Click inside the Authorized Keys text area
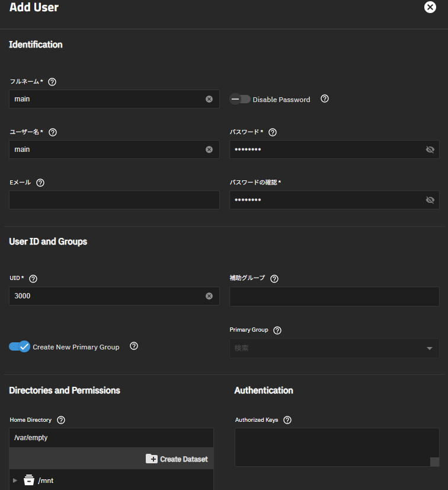Image resolution: width=448 pixels, height=490 pixels. (333, 447)
